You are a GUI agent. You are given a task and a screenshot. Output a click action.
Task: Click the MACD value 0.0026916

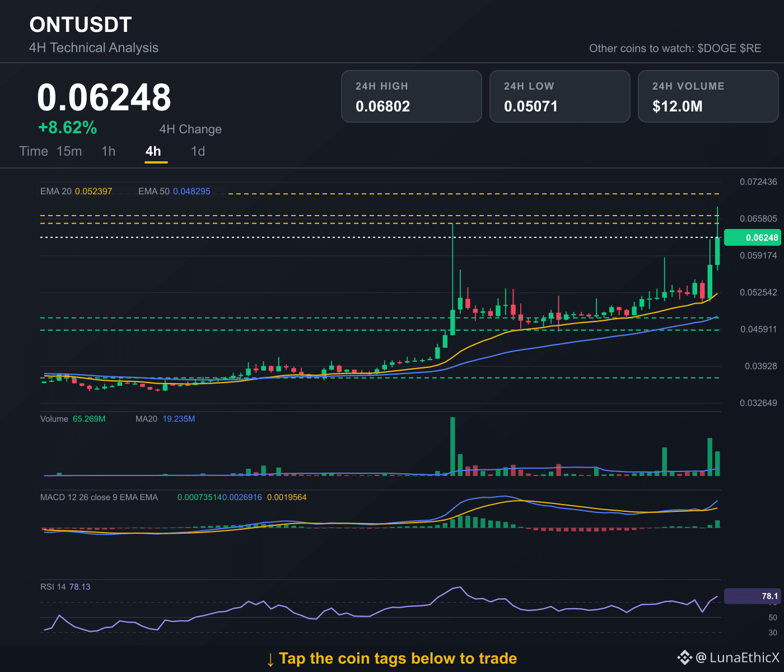pos(242,497)
